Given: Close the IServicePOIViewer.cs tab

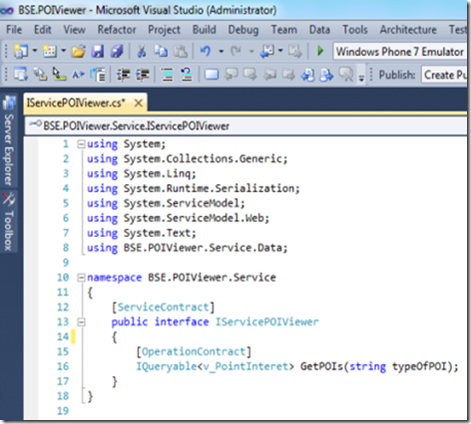Looking at the screenshot, I should (x=138, y=103).
